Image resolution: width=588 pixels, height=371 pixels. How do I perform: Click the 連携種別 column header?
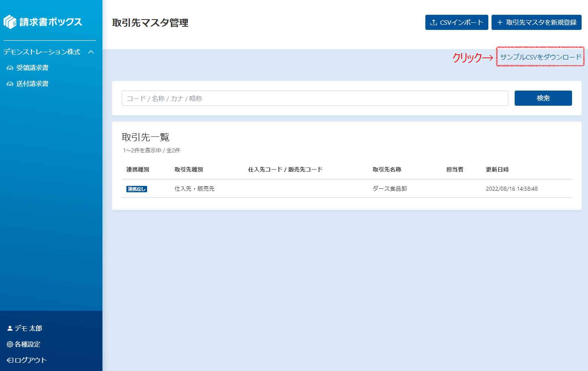click(138, 170)
